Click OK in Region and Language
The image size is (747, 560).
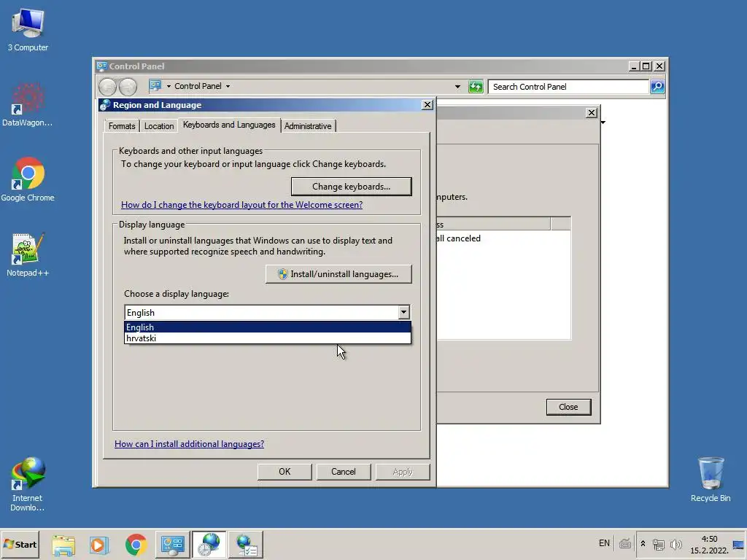click(x=285, y=472)
